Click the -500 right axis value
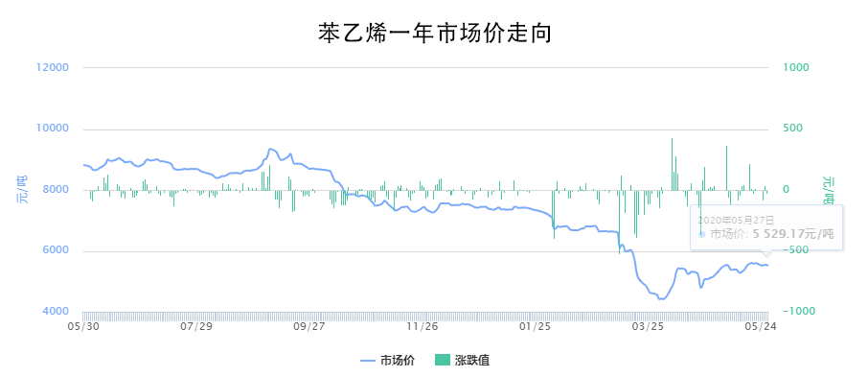Image resolution: width=868 pixels, height=377 pixels. pyautogui.click(x=796, y=250)
